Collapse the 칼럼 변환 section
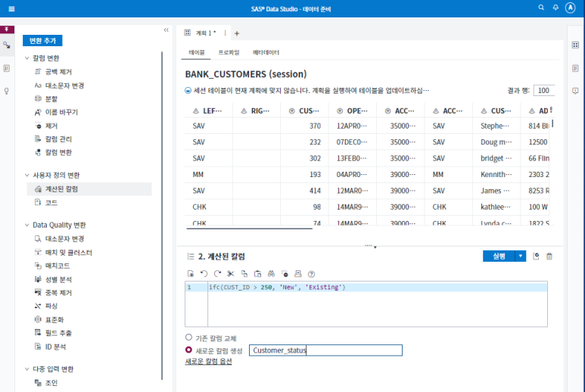Viewport: 585px width, 392px height. tap(27, 58)
